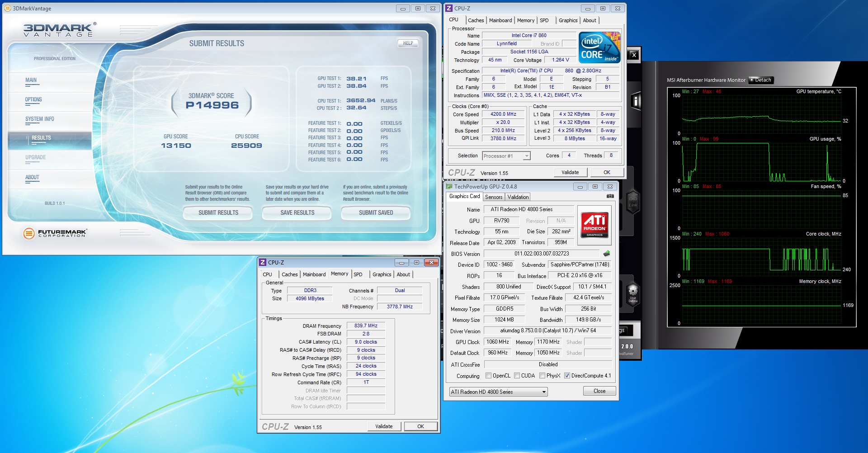Click the CPU-Z title icon in the memory timings window
The width and height of the screenshot is (868, 453).
coord(263,262)
